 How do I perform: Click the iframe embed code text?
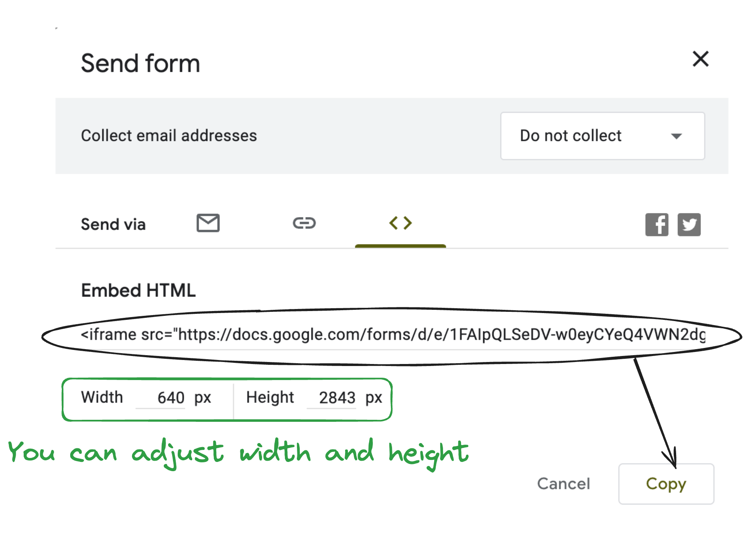click(x=393, y=334)
